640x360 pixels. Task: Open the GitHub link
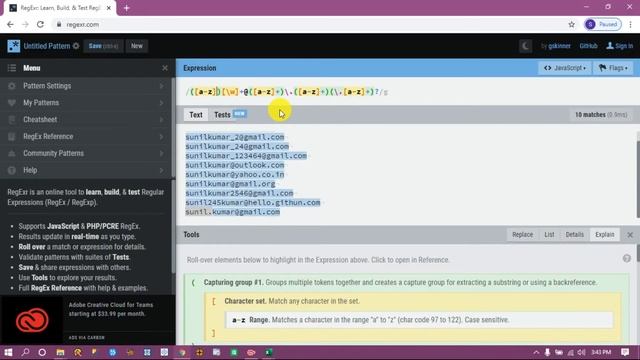point(588,46)
